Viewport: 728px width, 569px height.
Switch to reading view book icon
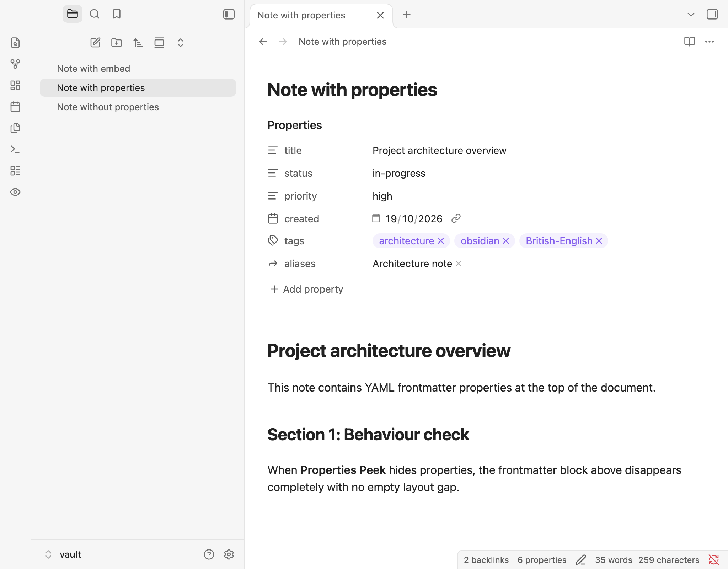click(x=690, y=42)
